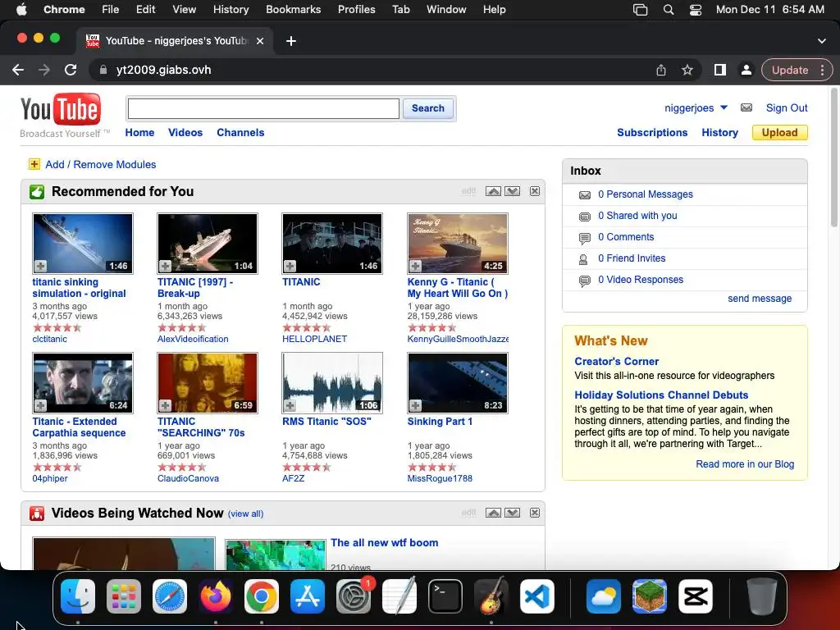Add RMS Titanic SOS video to the queue
The width and height of the screenshot is (840, 630).
coord(290,405)
